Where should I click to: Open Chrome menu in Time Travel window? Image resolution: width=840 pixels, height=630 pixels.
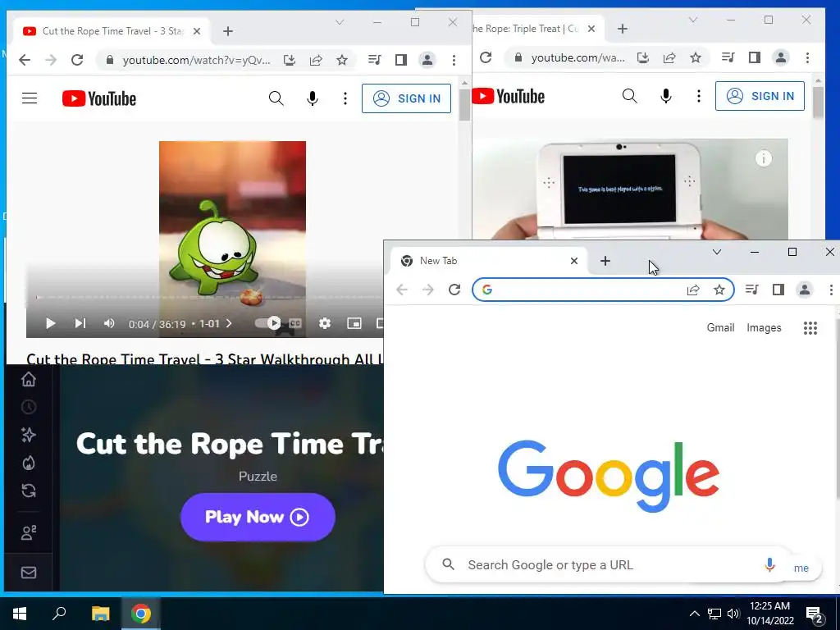(454, 60)
